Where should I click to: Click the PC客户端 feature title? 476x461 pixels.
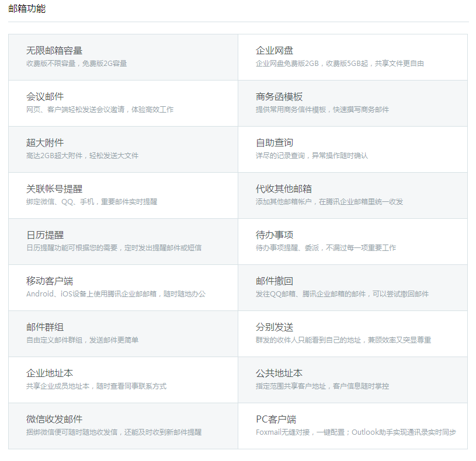(276, 420)
